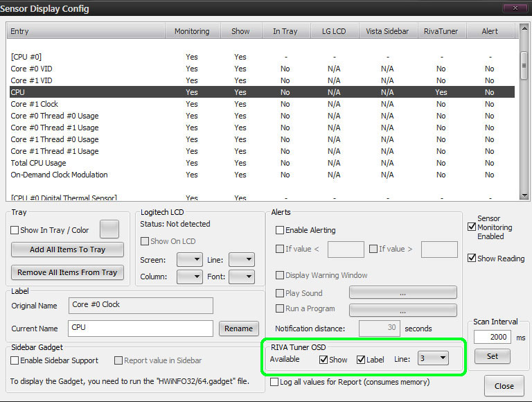Click Set to apply scan interval
The image size is (532, 402).
[492, 356]
